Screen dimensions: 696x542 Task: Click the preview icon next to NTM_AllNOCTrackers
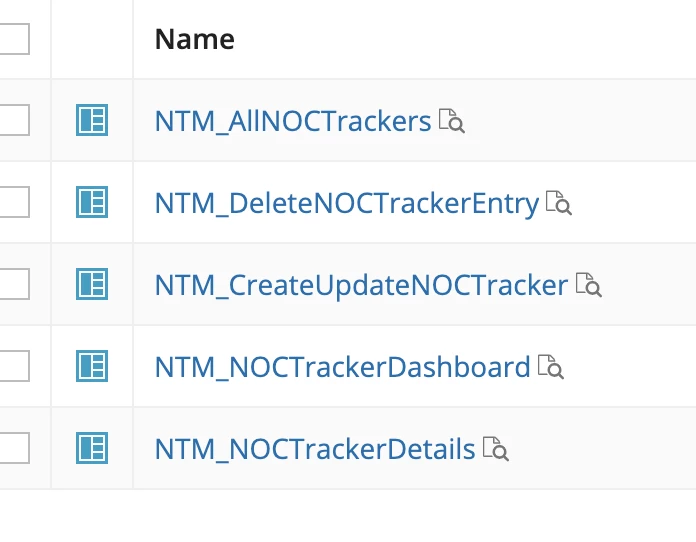point(452,121)
